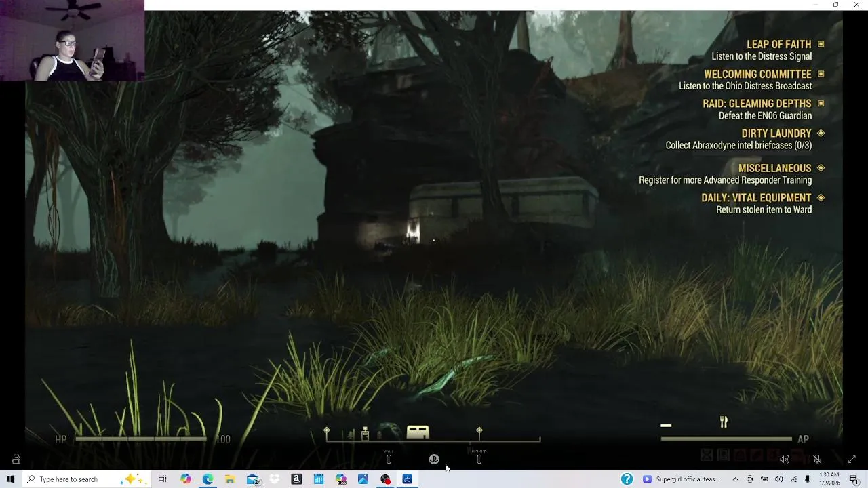Click 'Listen to the Distress Signal' objective

pyautogui.click(x=762, y=56)
